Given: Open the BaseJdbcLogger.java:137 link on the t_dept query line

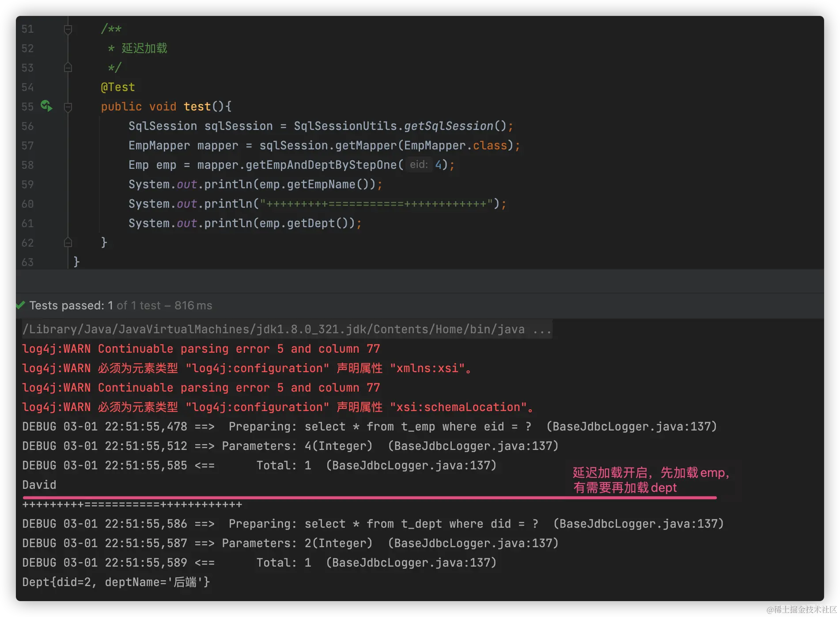Looking at the screenshot, I should pos(639,524).
